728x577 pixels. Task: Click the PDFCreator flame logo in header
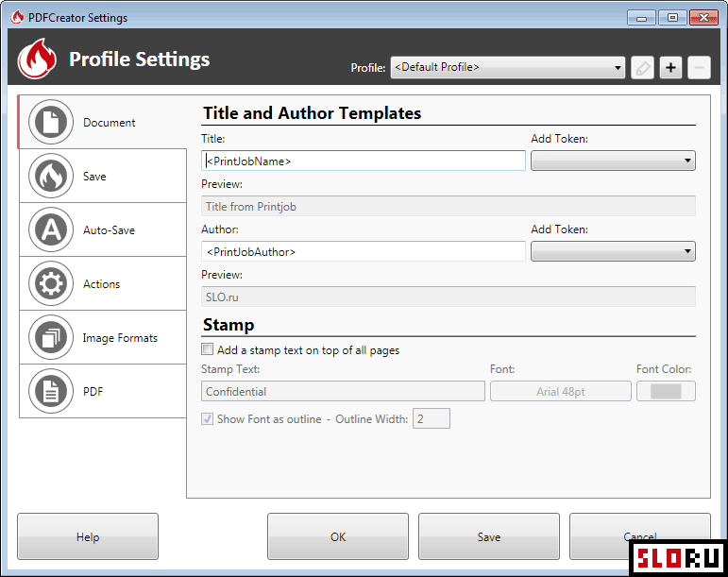coord(37,59)
